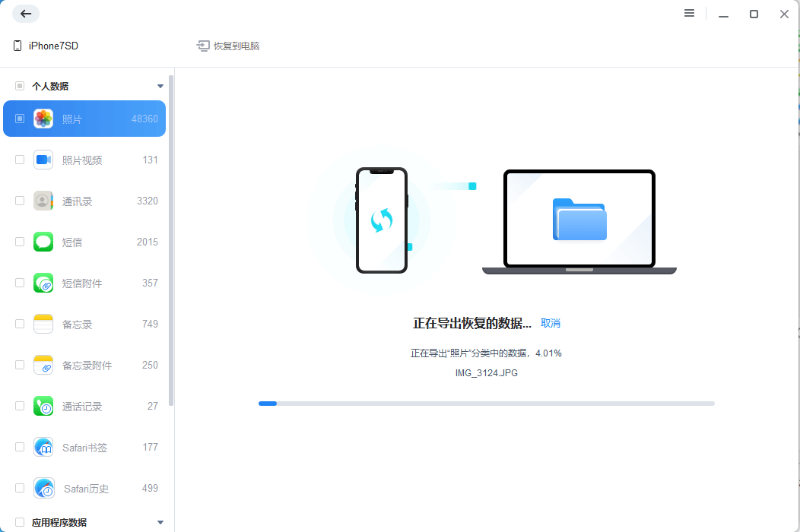Open the hamburger menu at top right
Image resolution: width=800 pixels, height=532 pixels.
click(689, 13)
